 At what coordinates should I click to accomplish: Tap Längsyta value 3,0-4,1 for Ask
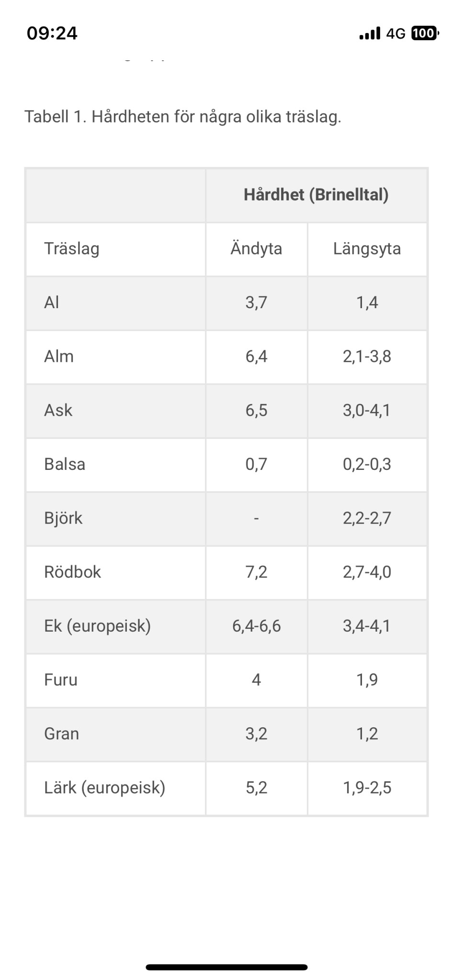pyautogui.click(x=367, y=410)
